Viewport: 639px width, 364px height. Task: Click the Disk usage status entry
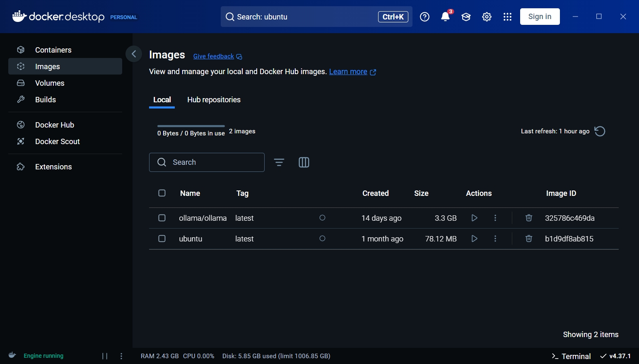276,356
